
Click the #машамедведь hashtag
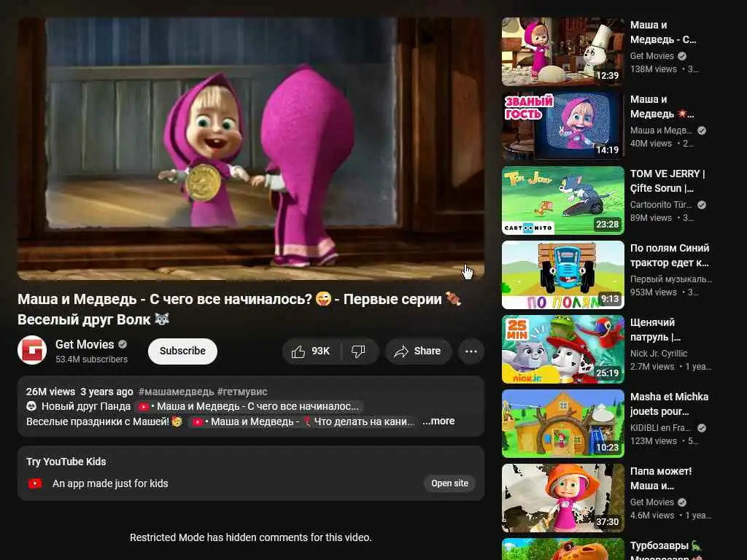coord(176,392)
